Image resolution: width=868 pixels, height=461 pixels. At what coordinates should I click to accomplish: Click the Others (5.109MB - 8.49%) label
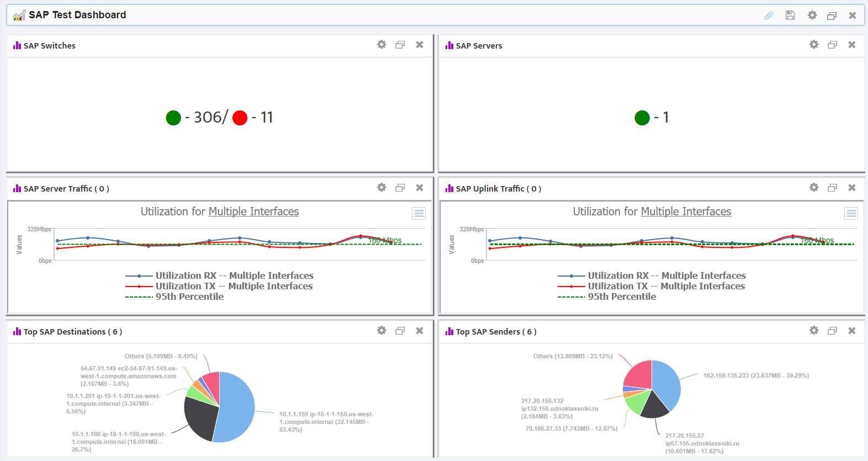pyautogui.click(x=161, y=356)
